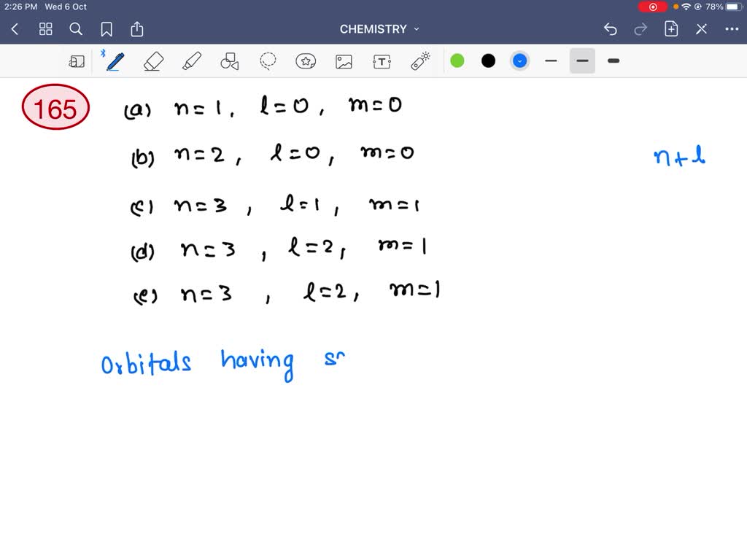Add a new page to the notebook

[670, 29]
